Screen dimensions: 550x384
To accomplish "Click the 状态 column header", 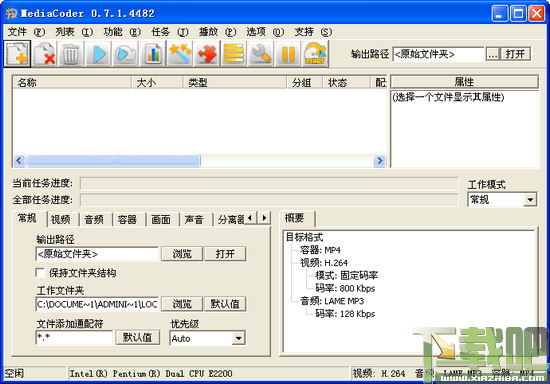I will 346,83.
